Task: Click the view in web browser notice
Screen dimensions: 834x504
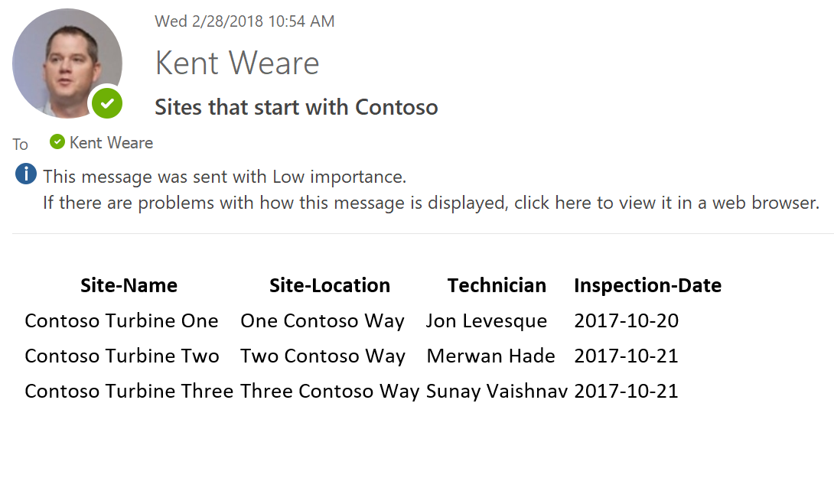Action: (431, 203)
